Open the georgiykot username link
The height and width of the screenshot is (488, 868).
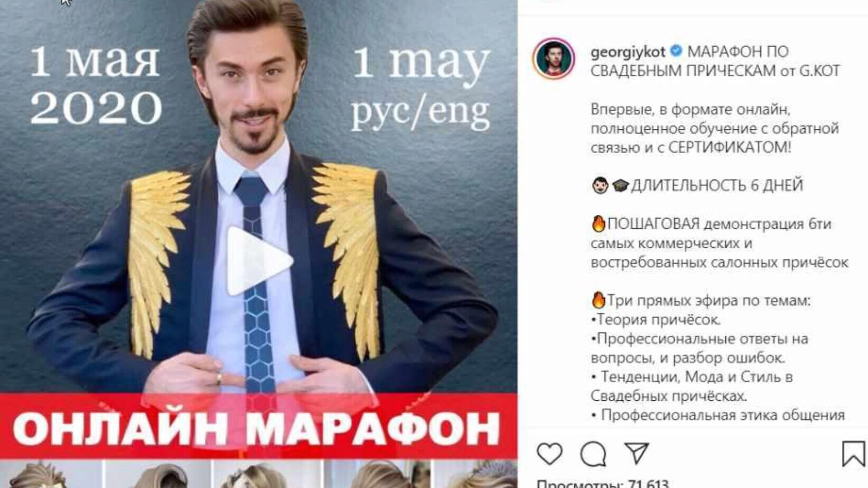[628, 52]
